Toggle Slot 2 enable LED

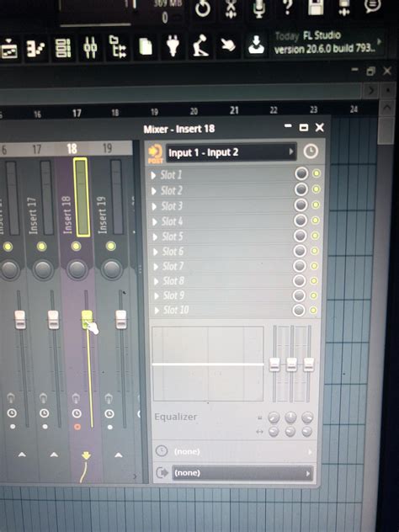[317, 189]
